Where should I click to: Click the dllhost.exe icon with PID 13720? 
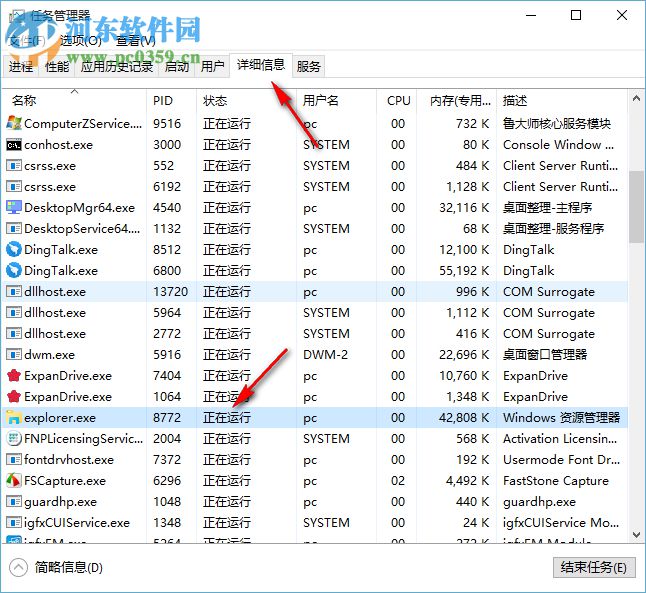[14, 292]
